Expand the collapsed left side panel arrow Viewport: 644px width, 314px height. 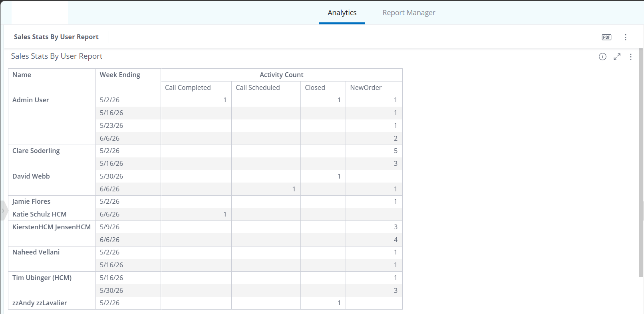[x=3, y=211]
